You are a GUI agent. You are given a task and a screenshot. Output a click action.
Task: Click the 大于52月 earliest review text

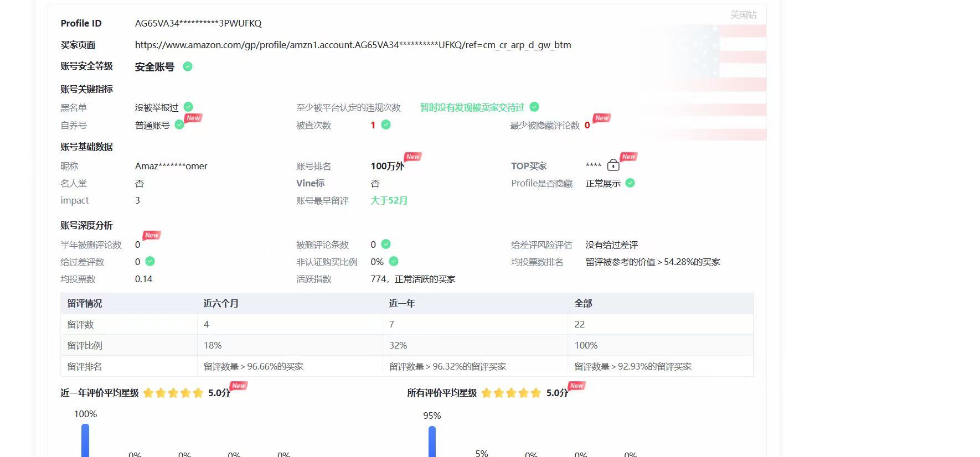tap(389, 200)
